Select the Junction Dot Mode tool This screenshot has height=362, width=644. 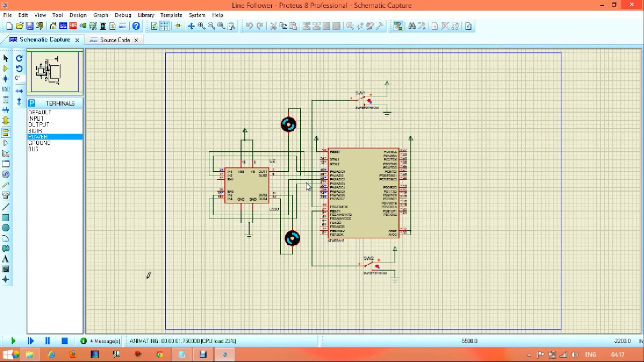[6, 79]
